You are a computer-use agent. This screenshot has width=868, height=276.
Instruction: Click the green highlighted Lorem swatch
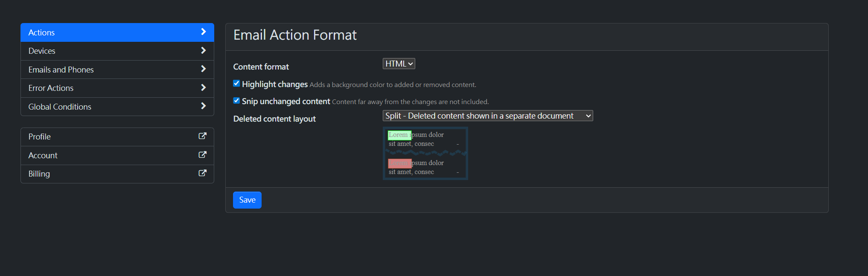(399, 135)
